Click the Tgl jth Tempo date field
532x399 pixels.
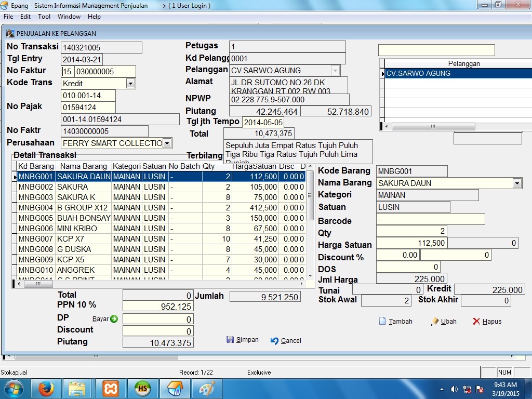(263, 122)
